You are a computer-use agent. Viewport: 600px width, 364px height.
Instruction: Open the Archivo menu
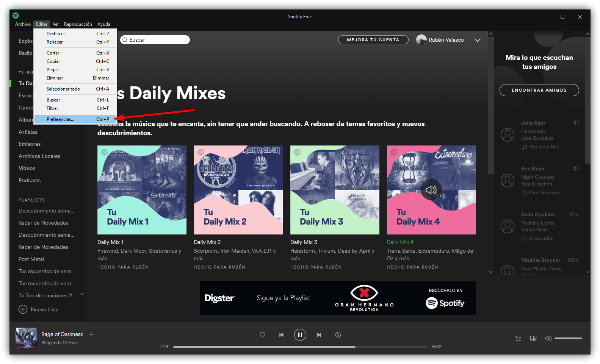pyautogui.click(x=23, y=24)
